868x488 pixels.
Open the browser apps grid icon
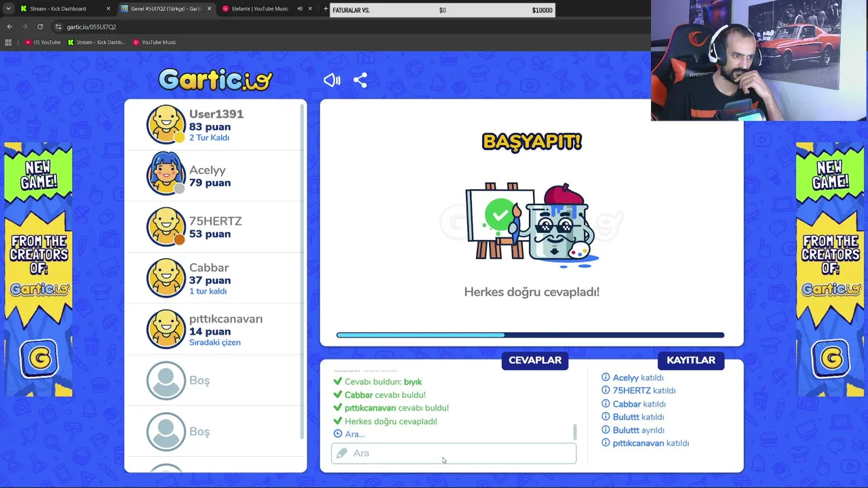click(8, 42)
